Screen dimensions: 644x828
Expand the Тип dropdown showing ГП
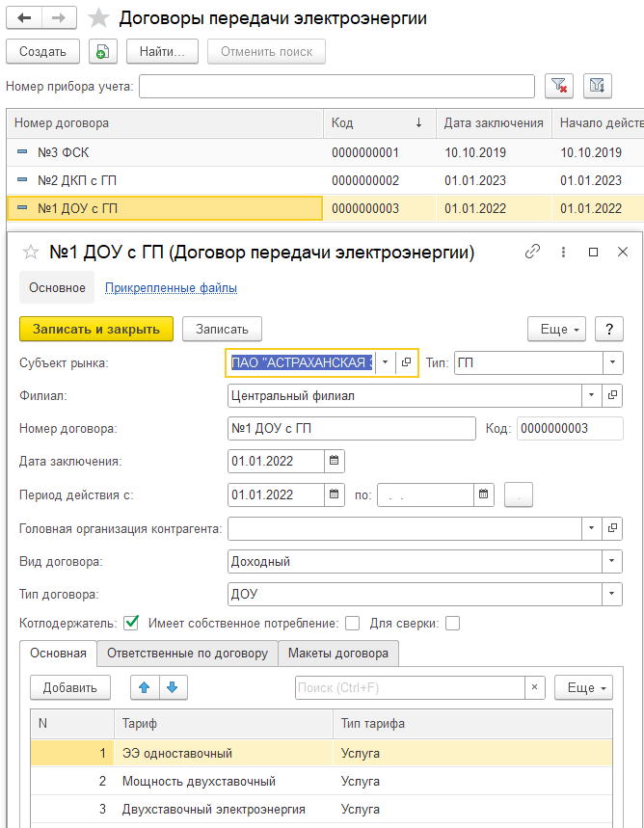tap(612, 362)
